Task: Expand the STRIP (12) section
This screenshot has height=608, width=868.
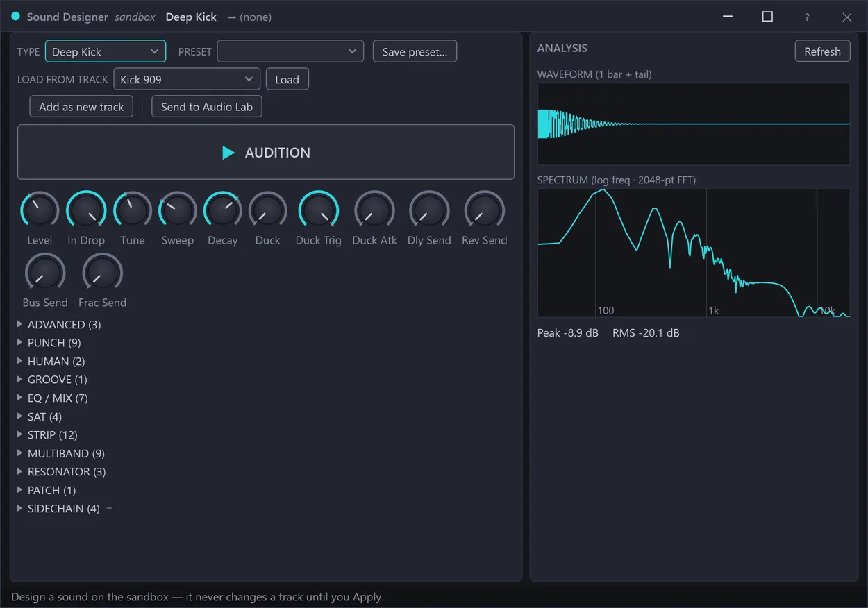Action: pyautogui.click(x=47, y=434)
